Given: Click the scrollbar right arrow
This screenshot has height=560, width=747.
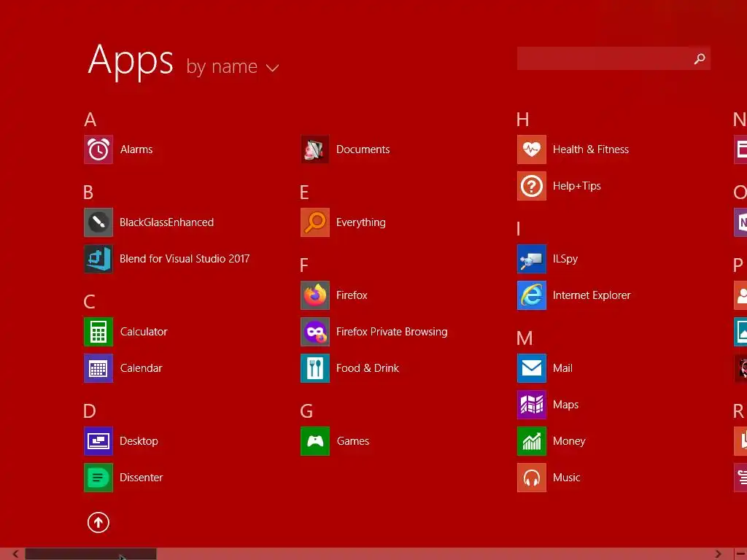Looking at the screenshot, I should point(718,554).
